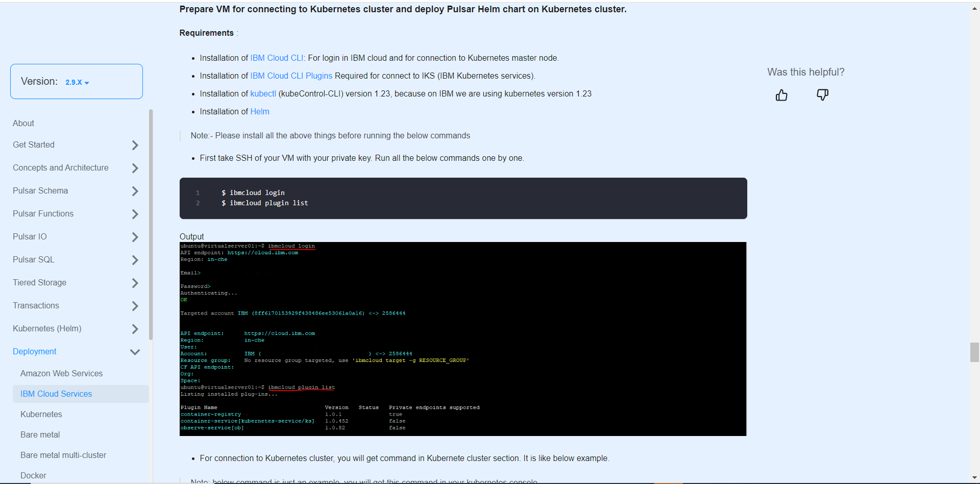This screenshot has width=980, height=484.
Task: Open Get Started sidebar item
Action: (34, 144)
